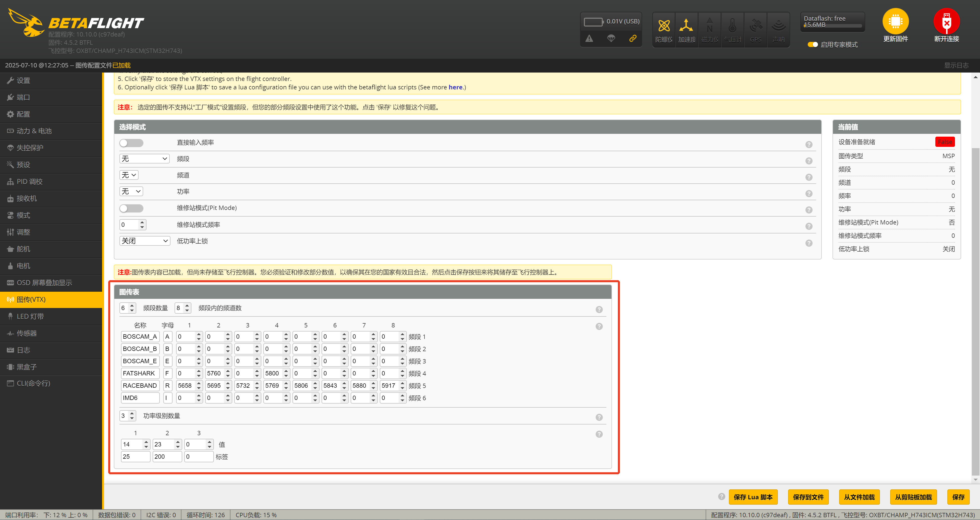980x520 pixels.
Task: Click the RACEBAND channel 1 frequency field
Action: (x=185, y=386)
